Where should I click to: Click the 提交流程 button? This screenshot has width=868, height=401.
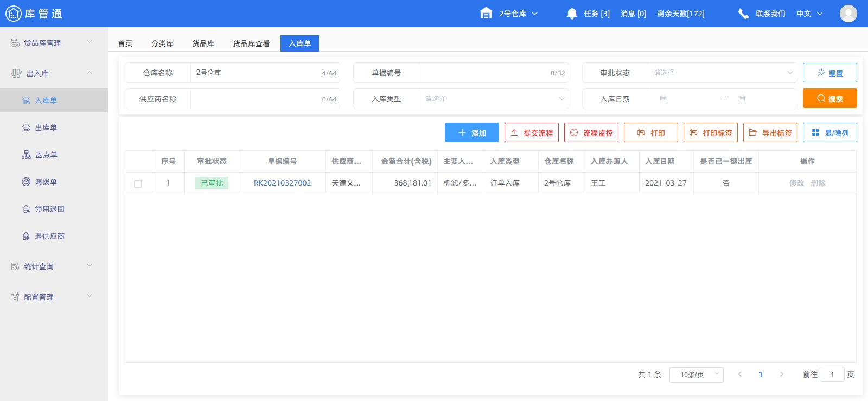(x=532, y=132)
